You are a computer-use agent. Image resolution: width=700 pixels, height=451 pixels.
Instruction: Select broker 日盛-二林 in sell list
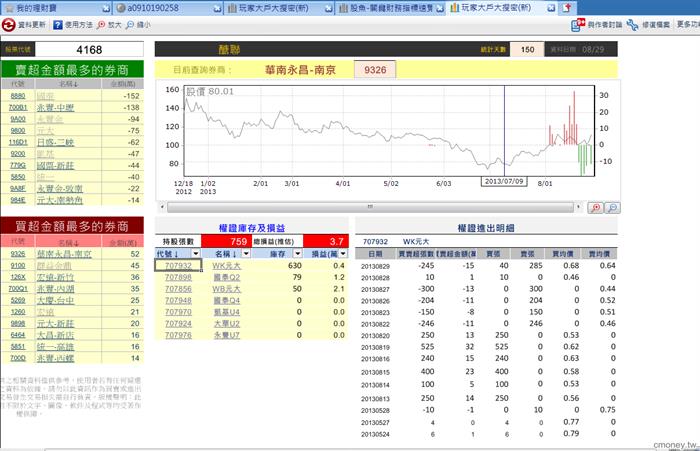coord(55,142)
